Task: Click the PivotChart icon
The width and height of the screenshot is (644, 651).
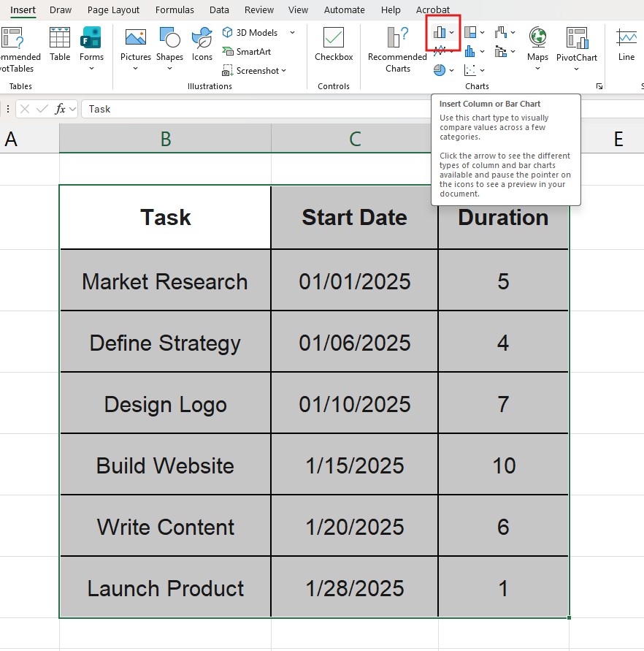Action: pyautogui.click(x=576, y=45)
